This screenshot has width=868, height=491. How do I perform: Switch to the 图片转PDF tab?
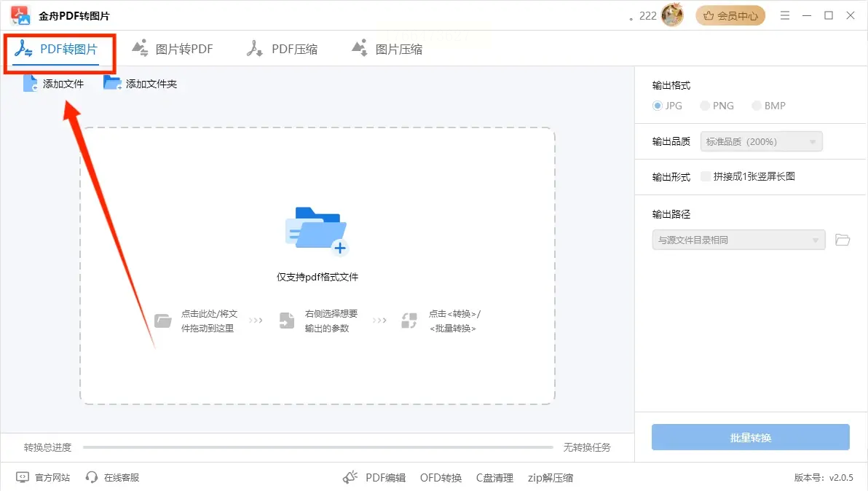172,50
